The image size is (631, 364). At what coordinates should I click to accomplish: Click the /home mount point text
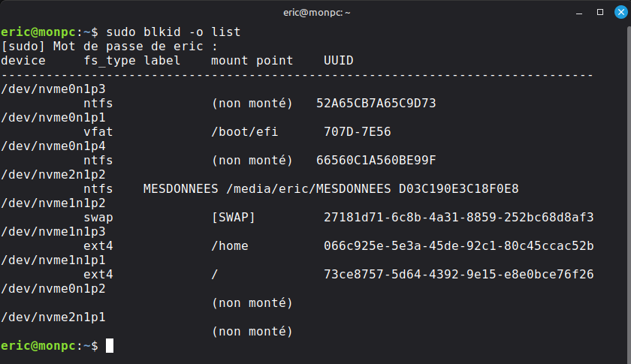pyautogui.click(x=230, y=245)
